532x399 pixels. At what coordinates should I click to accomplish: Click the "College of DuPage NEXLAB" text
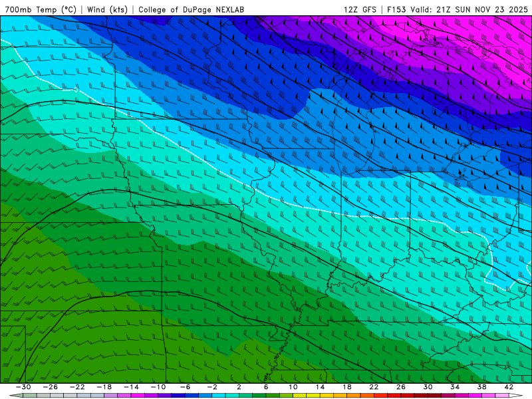click(x=191, y=9)
